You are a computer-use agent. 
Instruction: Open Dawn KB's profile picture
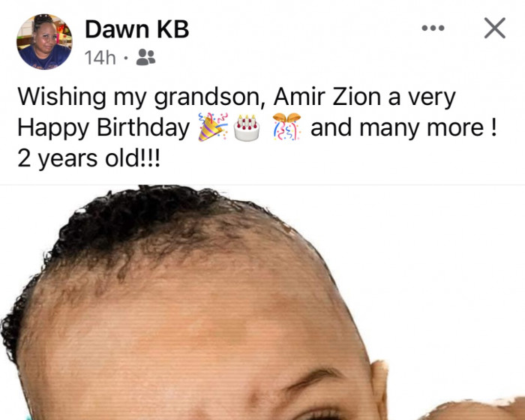click(x=44, y=42)
